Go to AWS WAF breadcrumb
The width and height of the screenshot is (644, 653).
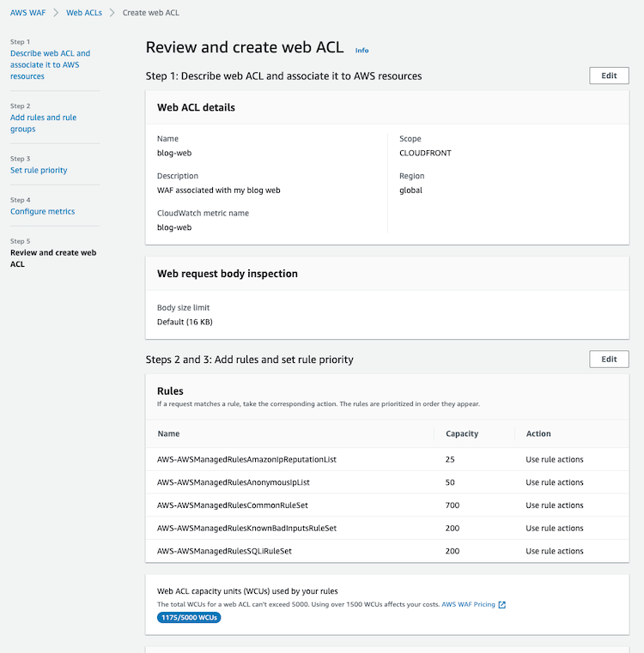[28, 13]
